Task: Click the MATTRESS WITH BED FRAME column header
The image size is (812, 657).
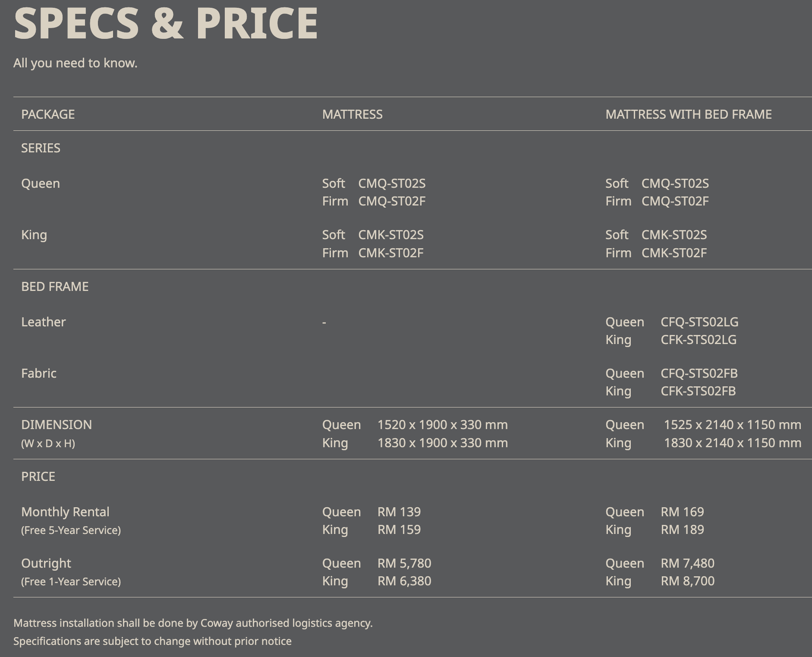Action: pyautogui.click(x=688, y=114)
